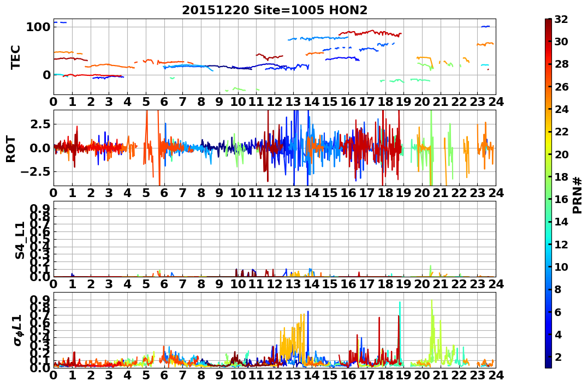Click the ROT y-axis label
The width and height of the screenshot is (588, 387).
[x=11, y=149]
